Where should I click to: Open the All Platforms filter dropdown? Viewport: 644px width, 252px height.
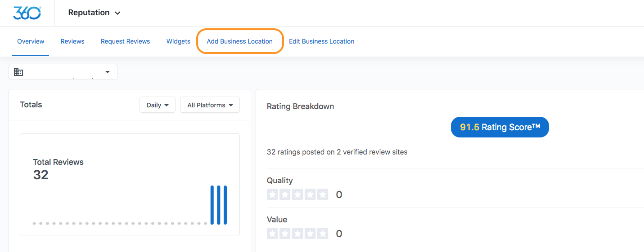(x=210, y=105)
